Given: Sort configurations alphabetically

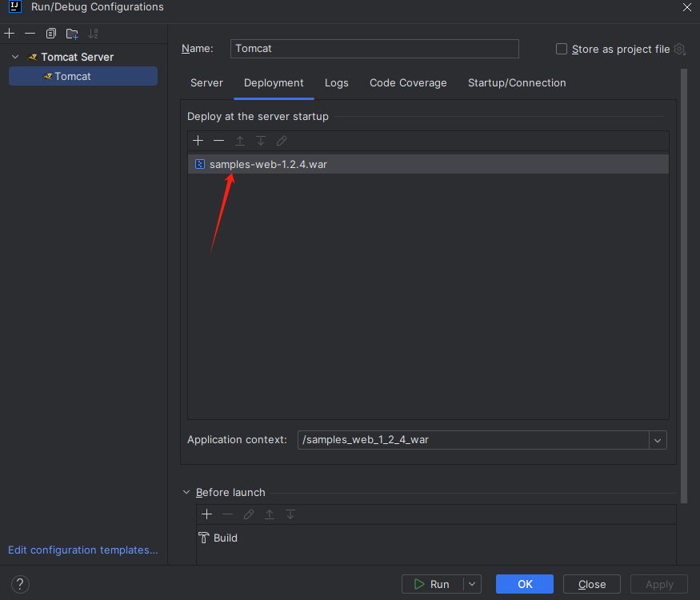Looking at the screenshot, I should 94,34.
